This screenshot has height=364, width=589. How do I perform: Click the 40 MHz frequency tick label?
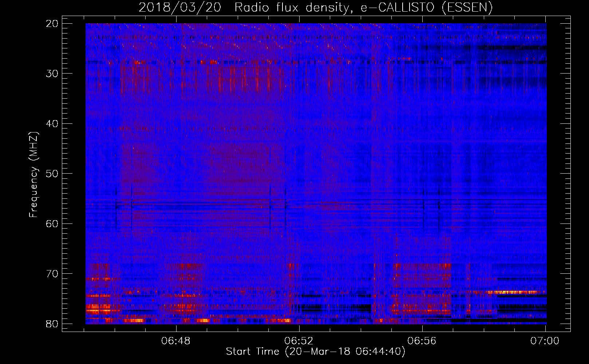click(52, 124)
